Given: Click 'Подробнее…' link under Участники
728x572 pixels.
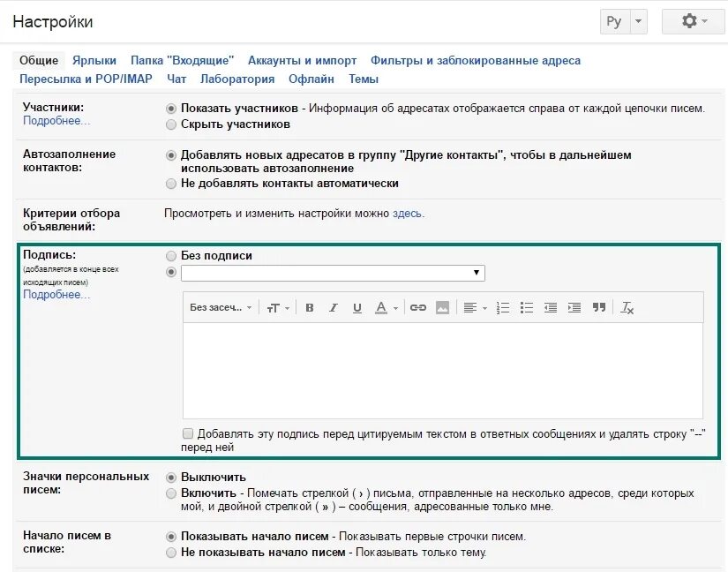Looking at the screenshot, I should click(x=56, y=121).
